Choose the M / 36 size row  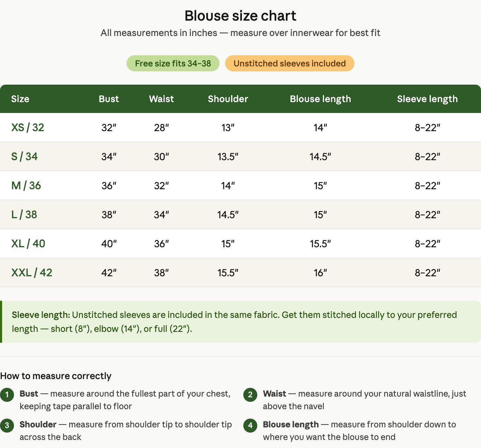pyautogui.click(x=240, y=185)
